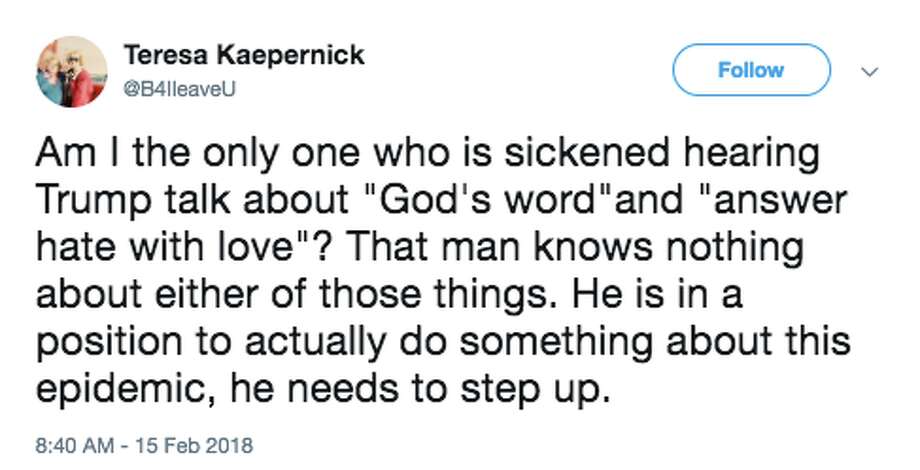Viewport: 920px width, 470px height.
Task: Visit the @B4IleaveU handle link
Action: pyautogui.click(x=179, y=89)
